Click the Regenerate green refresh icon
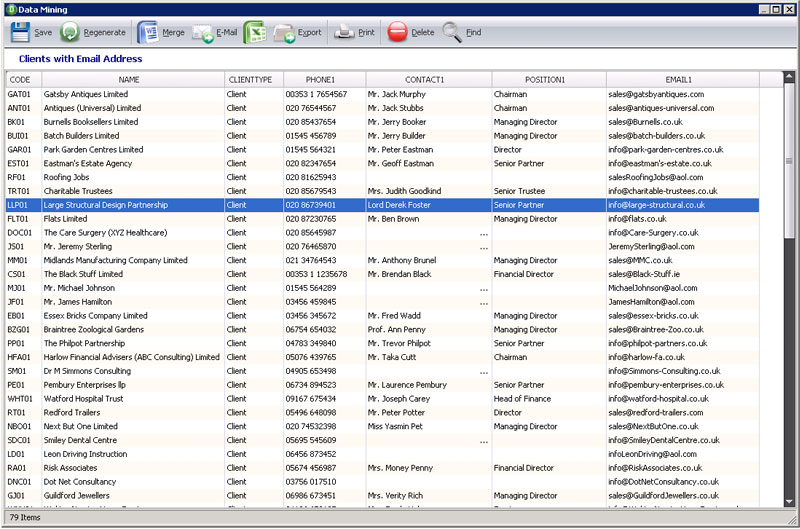 pyautogui.click(x=69, y=32)
